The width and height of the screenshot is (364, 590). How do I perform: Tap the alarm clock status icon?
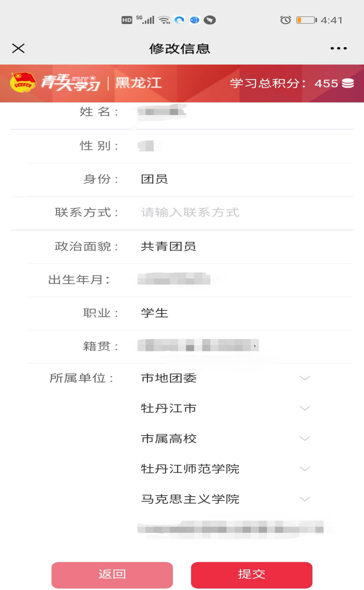point(285,20)
